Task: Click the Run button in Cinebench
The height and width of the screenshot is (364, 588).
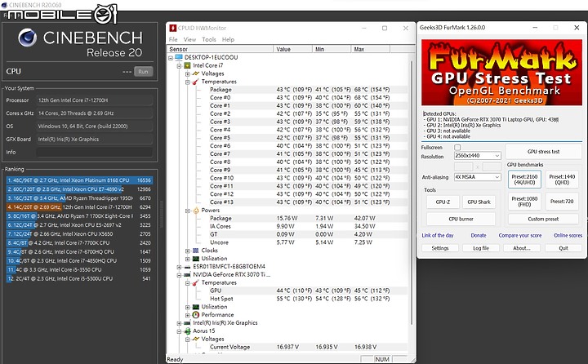Action: (143, 72)
